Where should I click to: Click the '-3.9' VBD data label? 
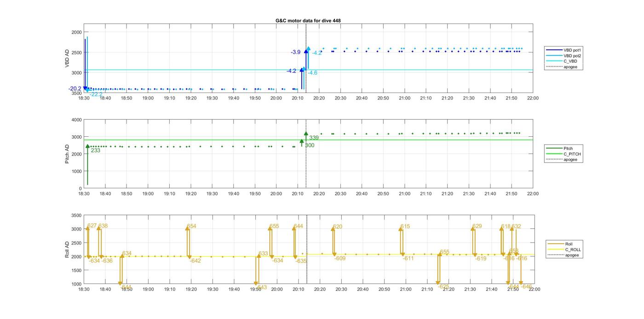(x=295, y=52)
